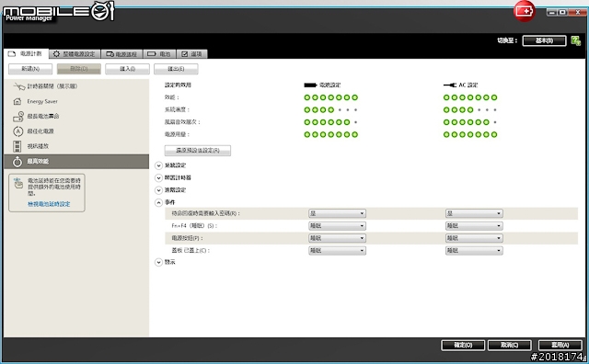Open the 整體電源設定 tab with gear icon

[x=75, y=54]
